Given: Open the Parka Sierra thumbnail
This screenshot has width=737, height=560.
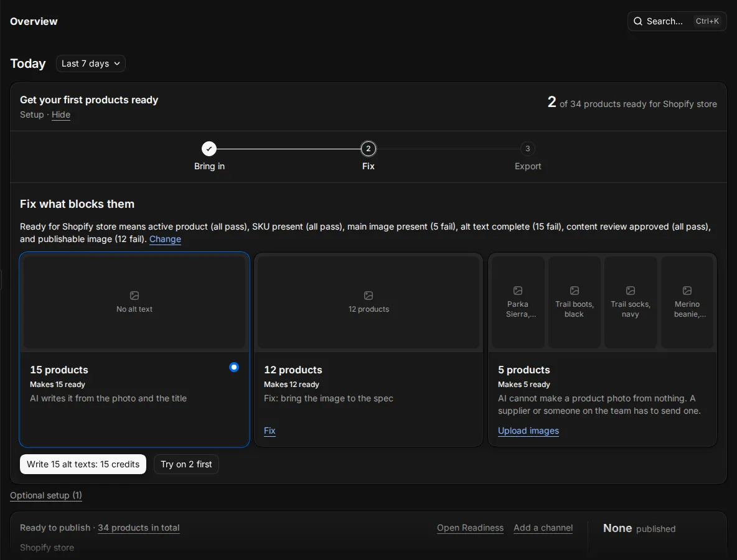Looking at the screenshot, I should [x=517, y=302].
